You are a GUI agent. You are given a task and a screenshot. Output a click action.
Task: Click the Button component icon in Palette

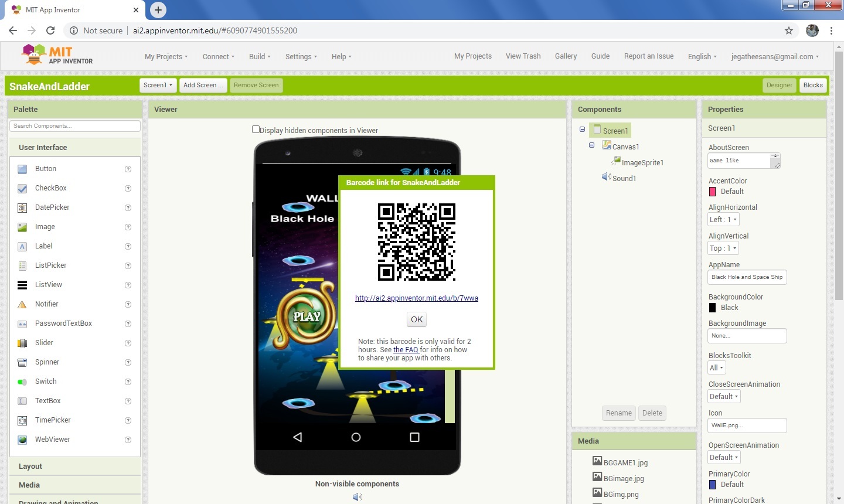click(x=22, y=169)
